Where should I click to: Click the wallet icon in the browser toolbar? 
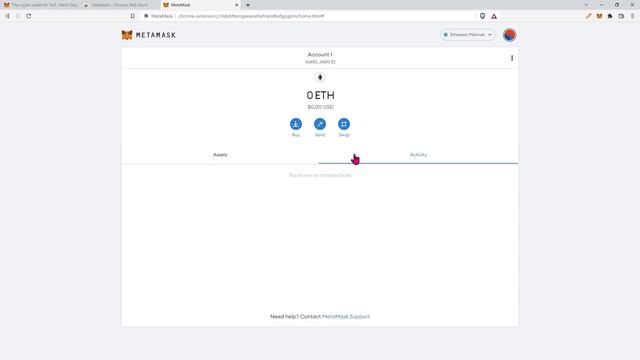pyautogui.click(x=621, y=16)
